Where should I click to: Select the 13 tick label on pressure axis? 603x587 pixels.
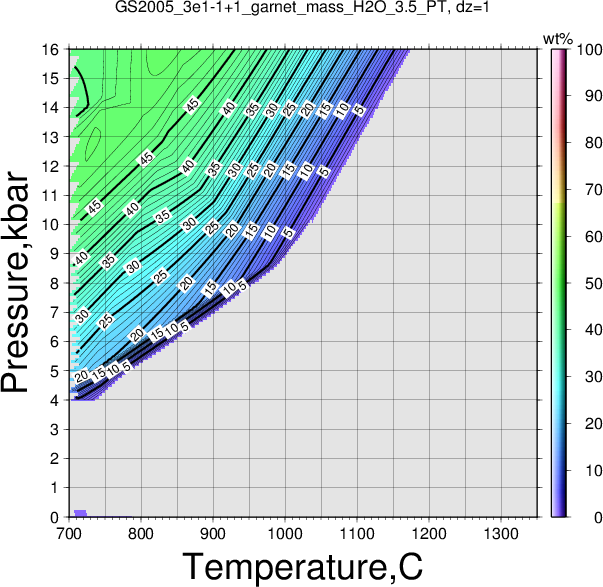click(50, 137)
